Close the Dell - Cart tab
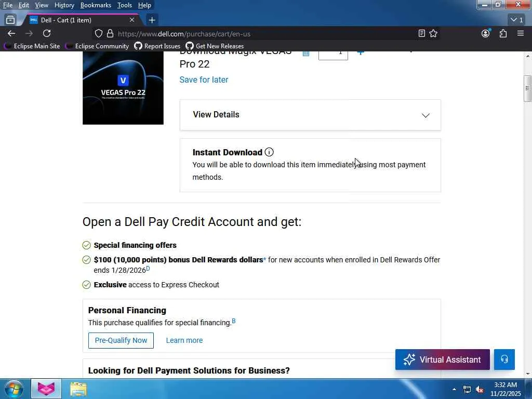 [132, 20]
